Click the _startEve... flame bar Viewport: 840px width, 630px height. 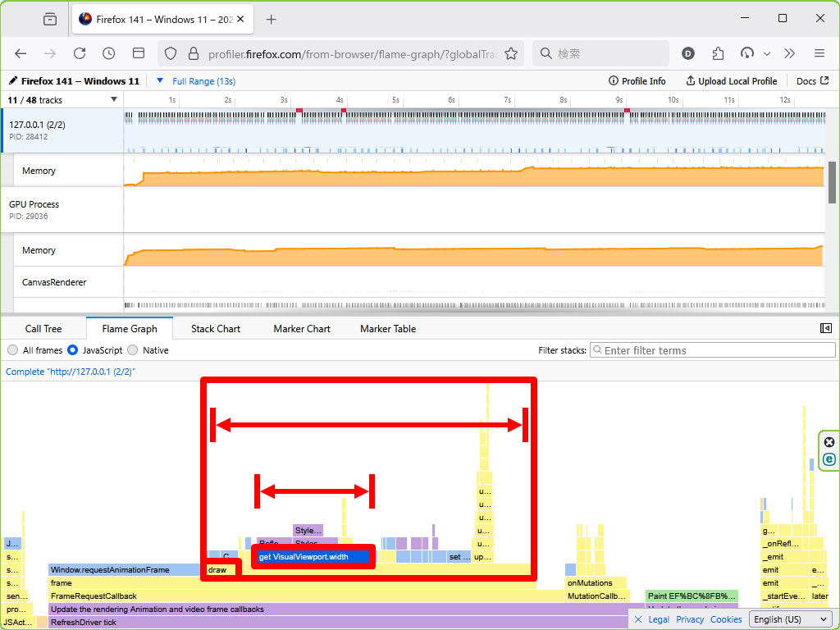tap(784, 596)
